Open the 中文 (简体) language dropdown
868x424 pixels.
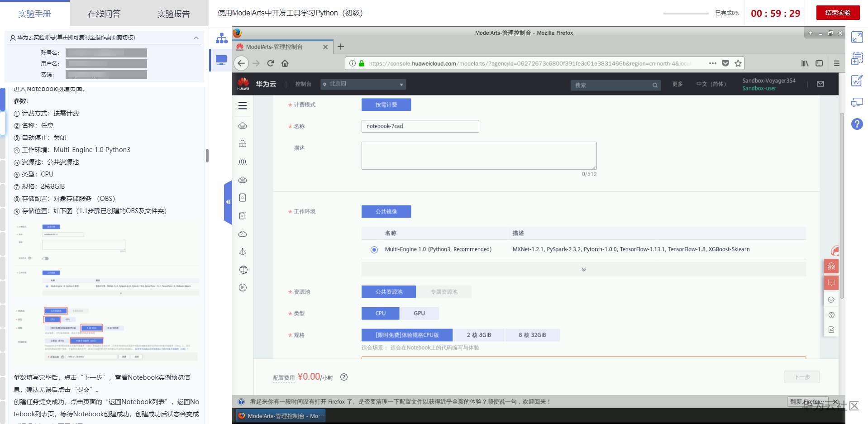(x=711, y=84)
